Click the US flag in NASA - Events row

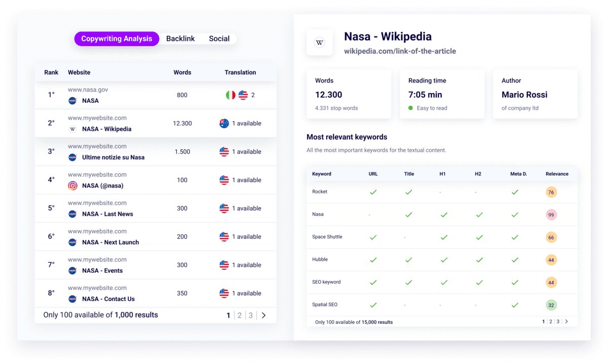(224, 265)
